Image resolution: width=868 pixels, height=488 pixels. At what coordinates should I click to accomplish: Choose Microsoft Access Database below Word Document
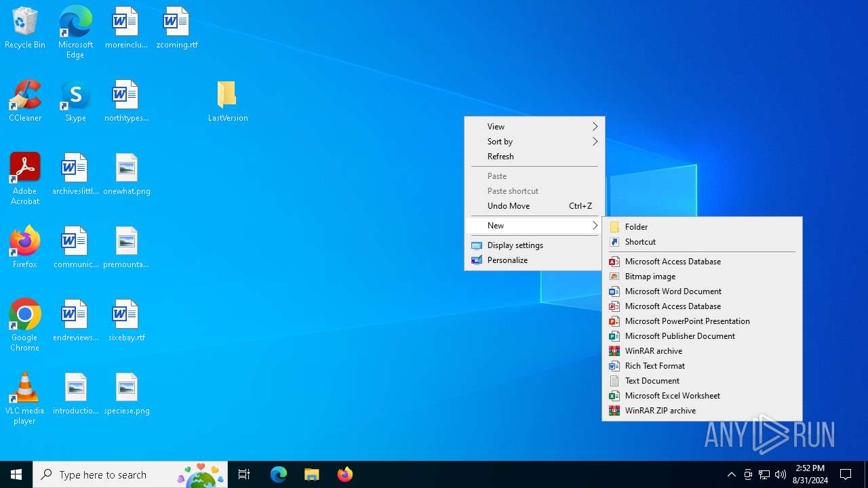702,306
